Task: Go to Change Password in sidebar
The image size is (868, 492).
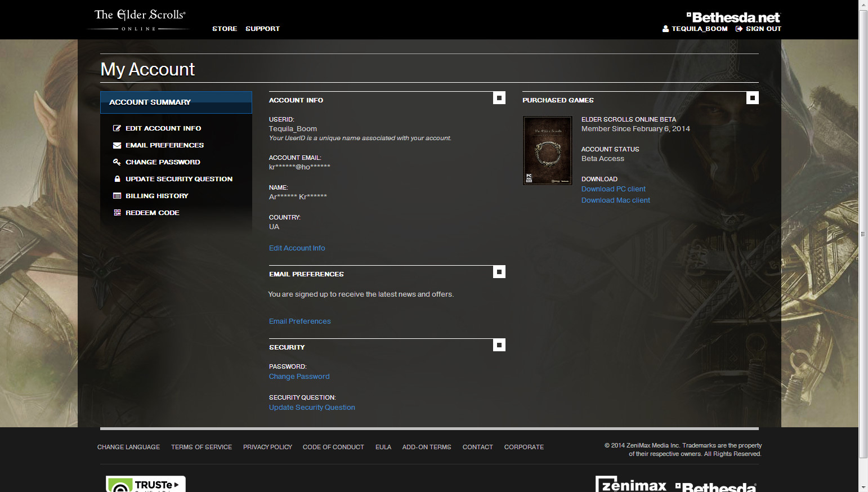Action: click(163, 162)
